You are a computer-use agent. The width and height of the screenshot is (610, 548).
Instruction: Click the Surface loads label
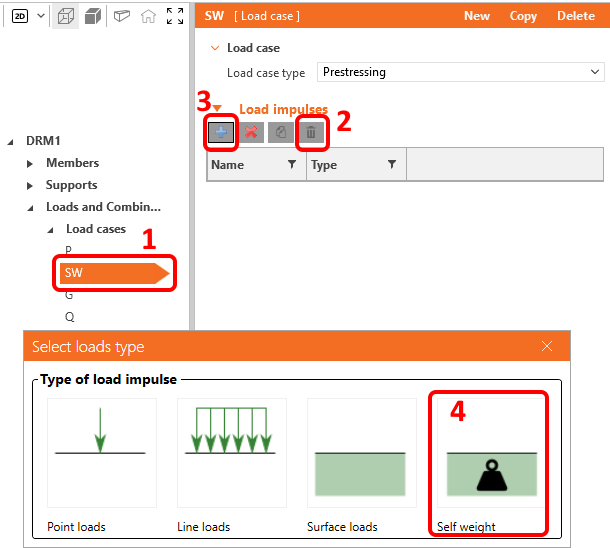(342, 527)
